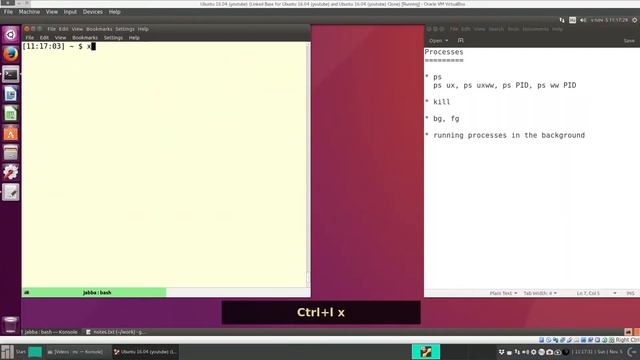Image resolution: width=640 pixels, height=360 pixels.
Task: Click Ubuntu 16.04 VirtualBox entry in host taskbar
Action: click(145, 352)
